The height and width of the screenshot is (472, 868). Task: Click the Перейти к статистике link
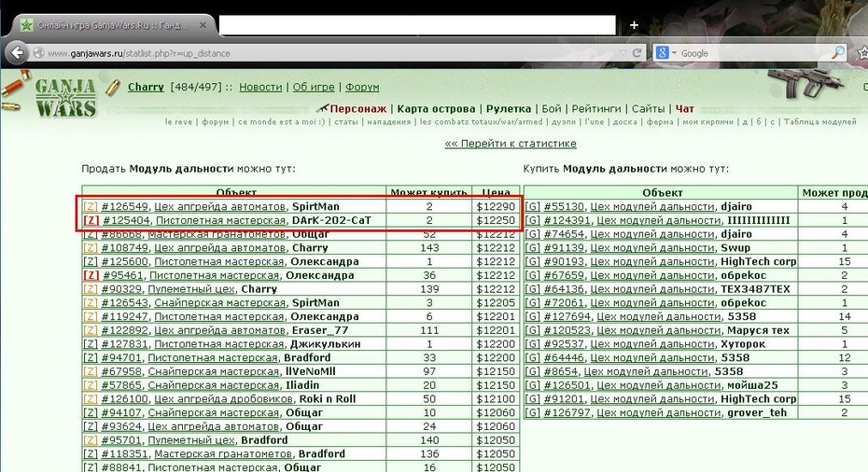point(511,144)
